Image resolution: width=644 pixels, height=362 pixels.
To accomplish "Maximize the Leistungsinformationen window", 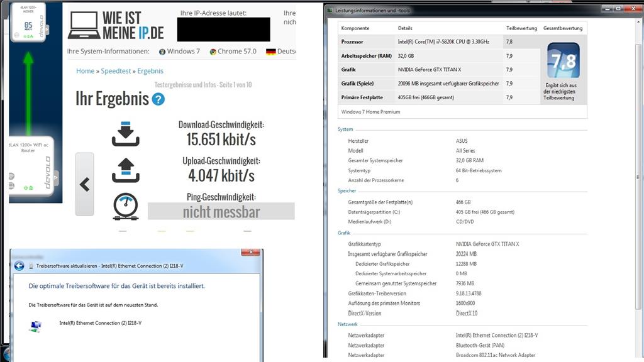I will pyautogui.click(x=618, y=9).
